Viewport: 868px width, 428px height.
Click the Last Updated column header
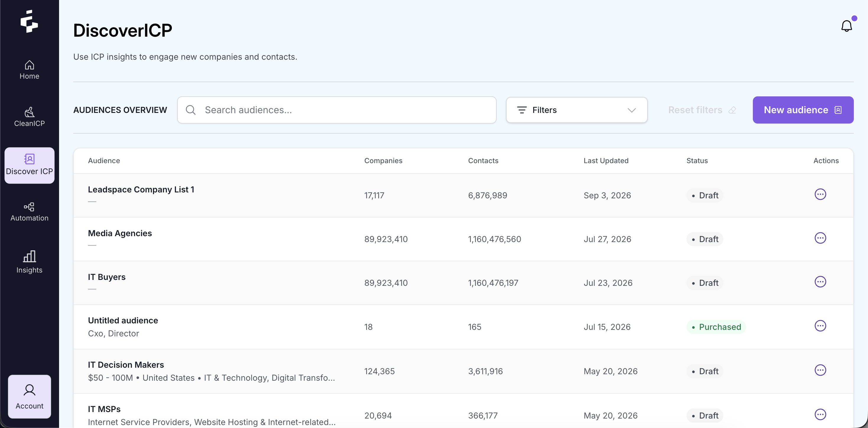tap(606, 161)
